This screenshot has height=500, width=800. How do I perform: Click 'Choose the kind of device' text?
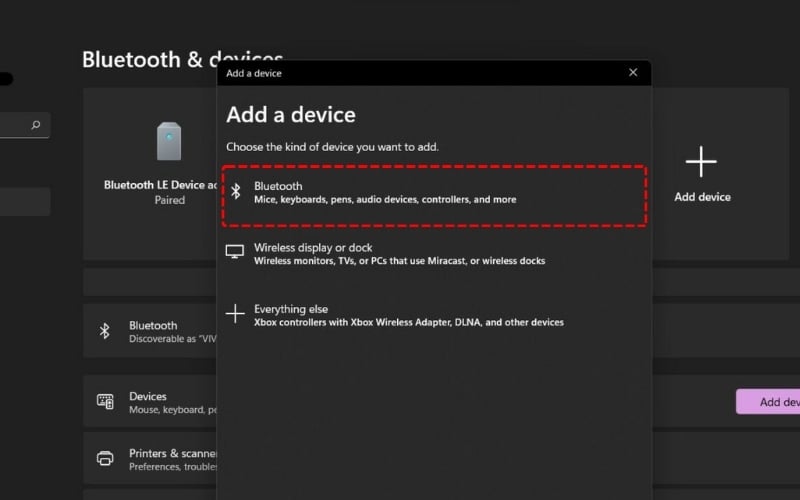coord(332,147)
